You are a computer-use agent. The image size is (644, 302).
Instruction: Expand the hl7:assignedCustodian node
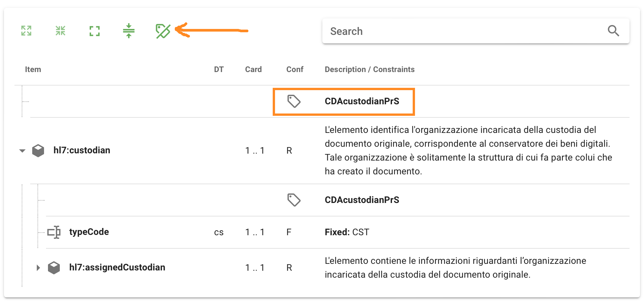point(38,268)
